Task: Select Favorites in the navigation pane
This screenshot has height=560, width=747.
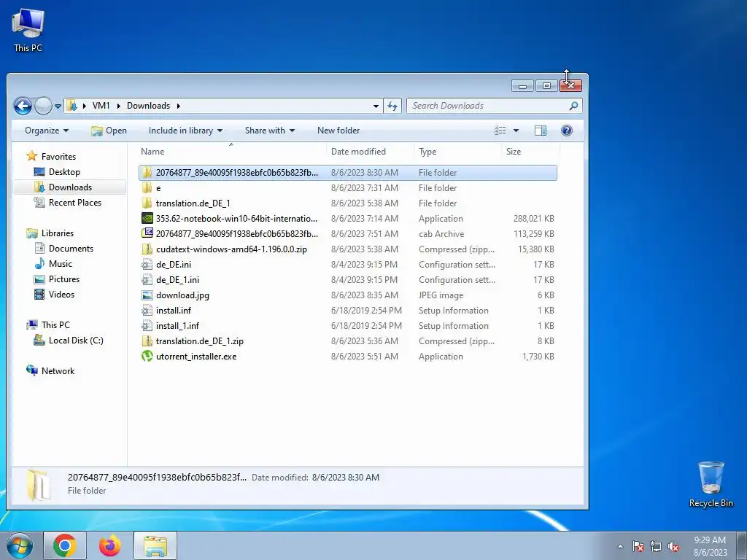Action: pos(52,156)
